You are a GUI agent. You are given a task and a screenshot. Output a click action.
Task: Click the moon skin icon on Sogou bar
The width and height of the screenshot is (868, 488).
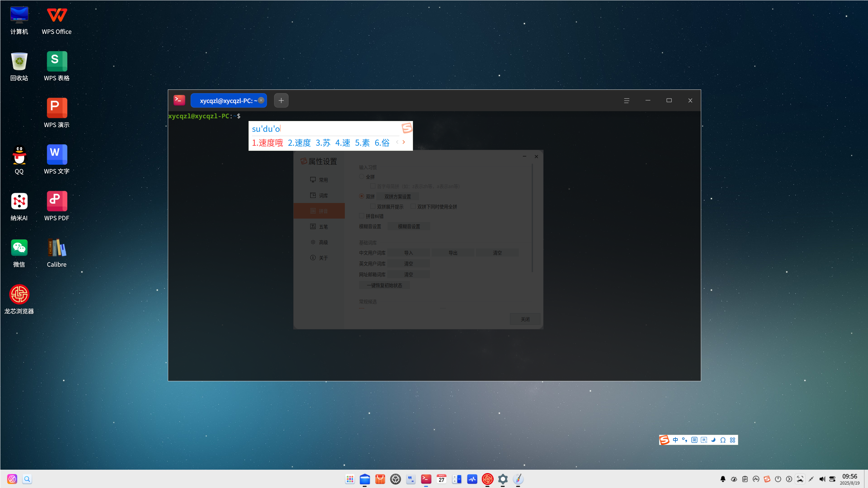click(713, 440)
